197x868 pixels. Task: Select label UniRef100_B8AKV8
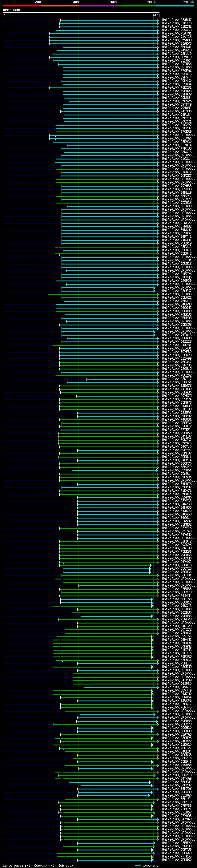[x=177, y=43]
